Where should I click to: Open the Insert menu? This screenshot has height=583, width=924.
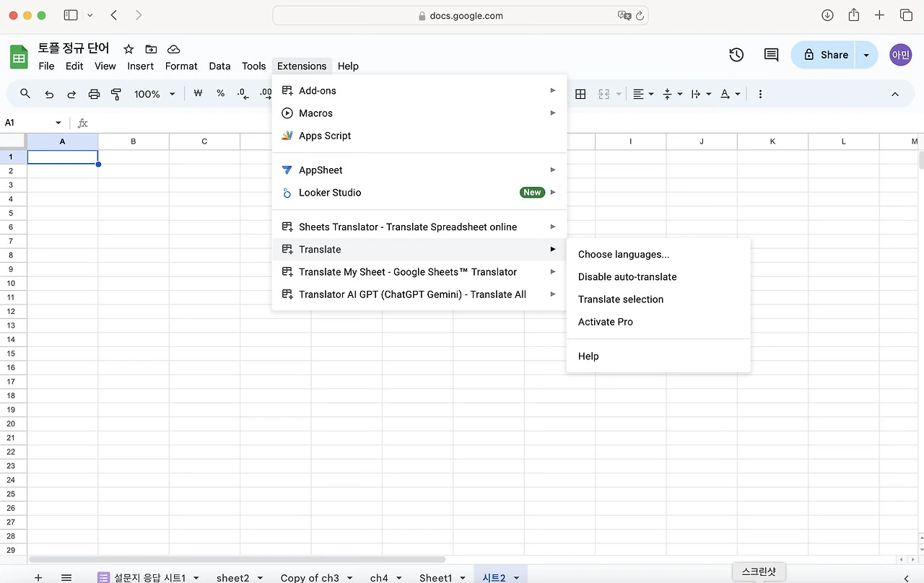point(141,66)
